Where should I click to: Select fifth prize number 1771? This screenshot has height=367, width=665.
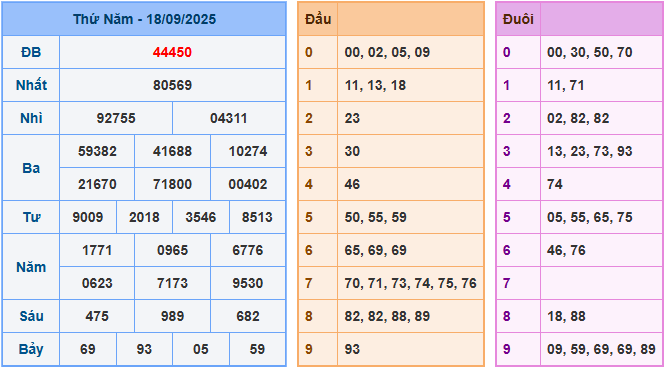[97, 250]
